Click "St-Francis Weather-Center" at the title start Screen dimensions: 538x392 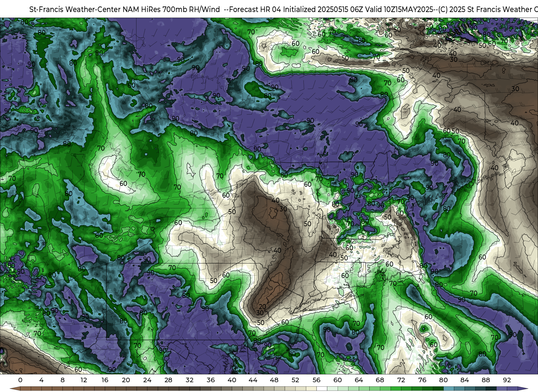pos(75,10)
